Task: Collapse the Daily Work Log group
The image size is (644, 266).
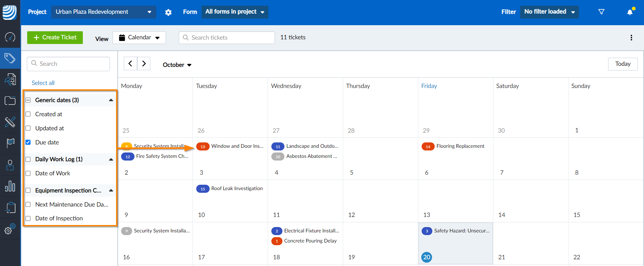Action: pyautogui.click(x=111, y=159)
